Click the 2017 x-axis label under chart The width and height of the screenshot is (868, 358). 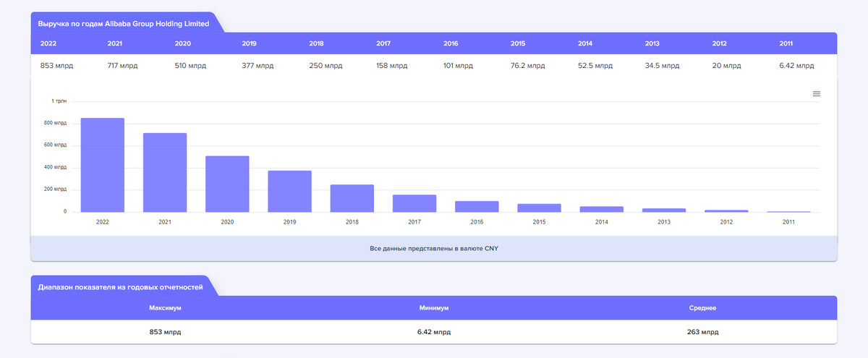point(414,222)
